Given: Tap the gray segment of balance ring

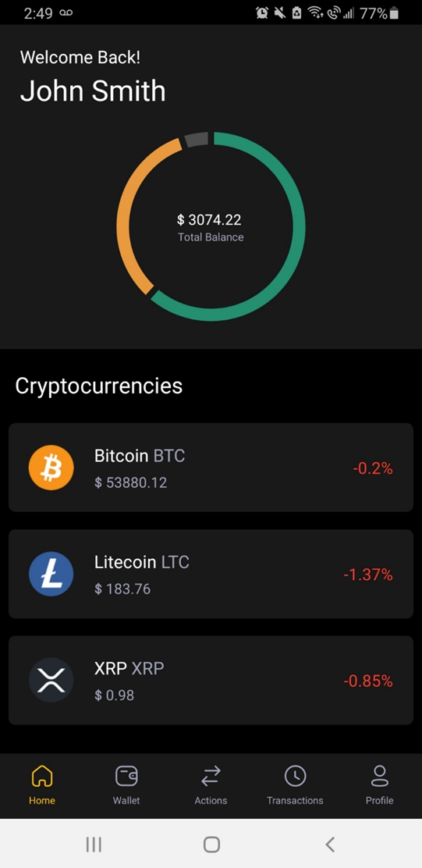Looking at the screenshot, I should coord(197,140).
